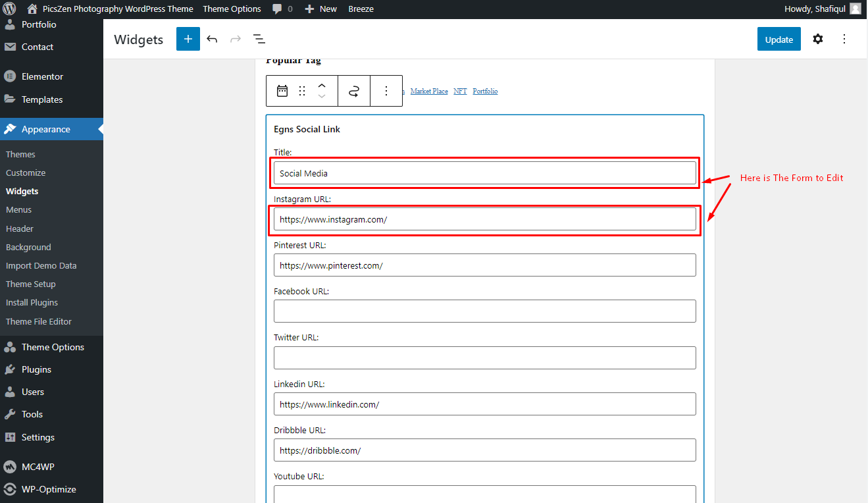This screenshot has height=503, width=868.
Task: Open the New menu in the admin bar
Action: click(321, 9)
